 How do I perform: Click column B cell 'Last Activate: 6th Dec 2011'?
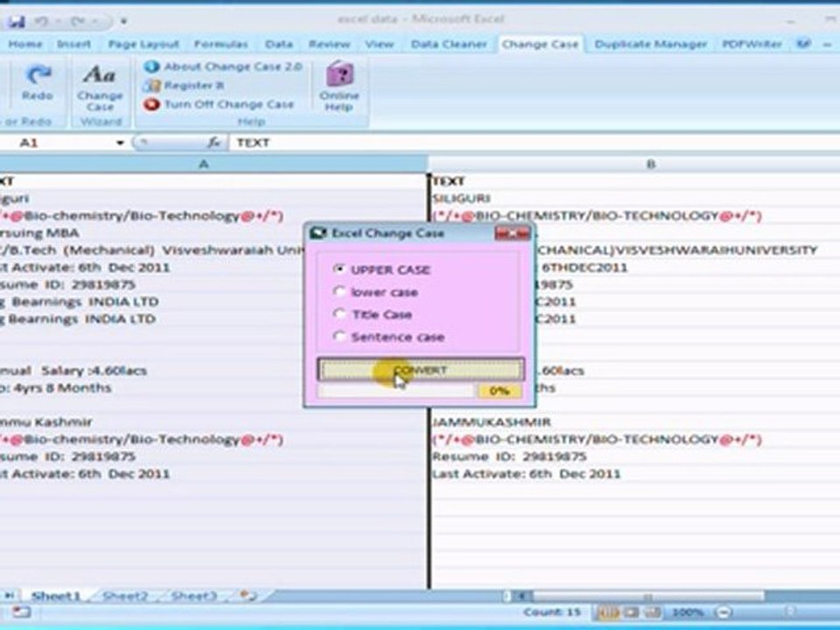[635, 473]
